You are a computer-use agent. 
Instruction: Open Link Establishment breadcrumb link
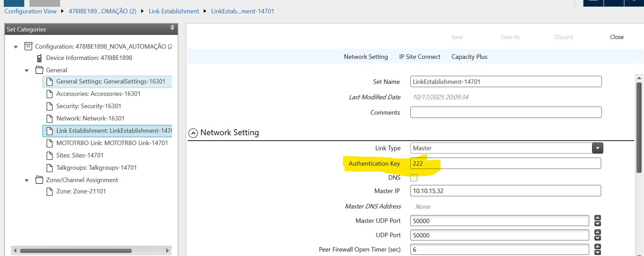pos(174,11)
